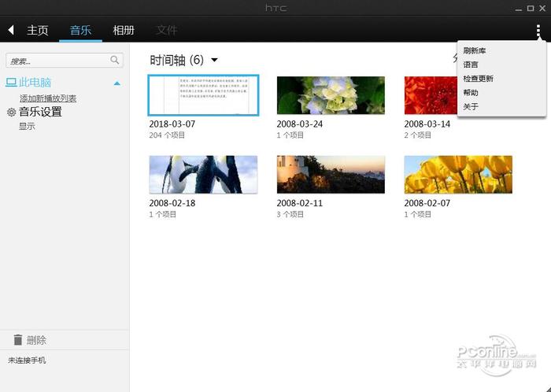Open the 2008-03-14 red flower thumbnail
The width and height of the screenshot is (551, 392).
[431, 95]
